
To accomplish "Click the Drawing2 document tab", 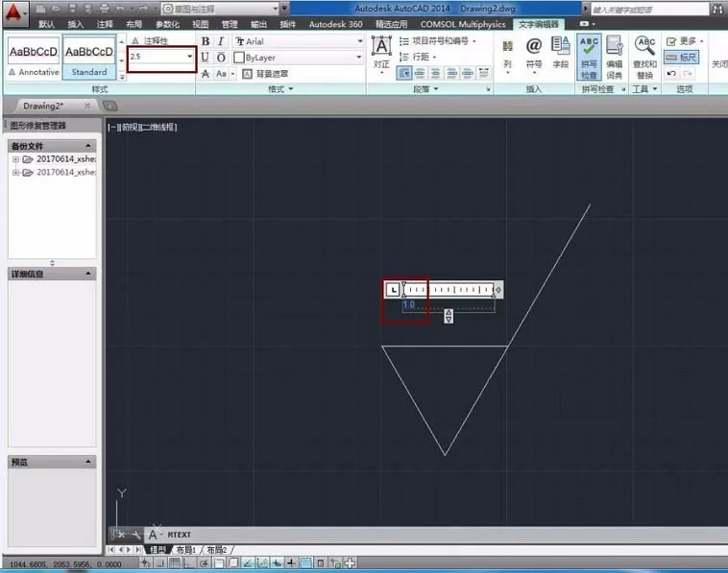I will point(43,106).
